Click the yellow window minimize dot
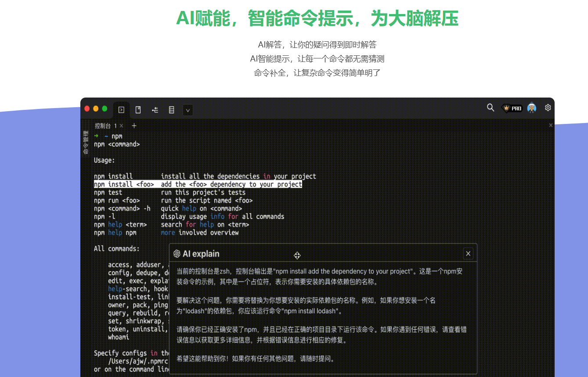 pyautogui.click(x=96, y=109)
